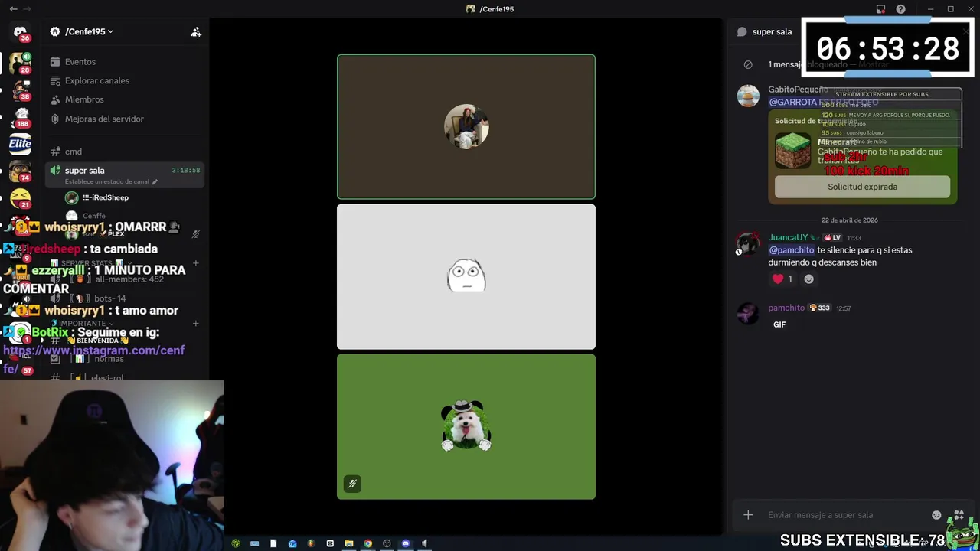Open the emoji picker in message box
The width and height of the screenshot is (980, 551).
coord(936,515)
